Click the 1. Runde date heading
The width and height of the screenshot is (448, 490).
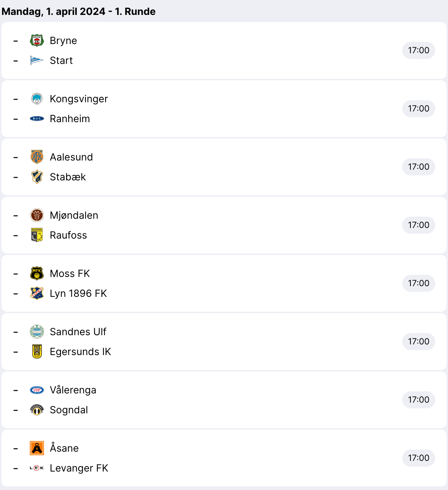click(x=78, y=11)
